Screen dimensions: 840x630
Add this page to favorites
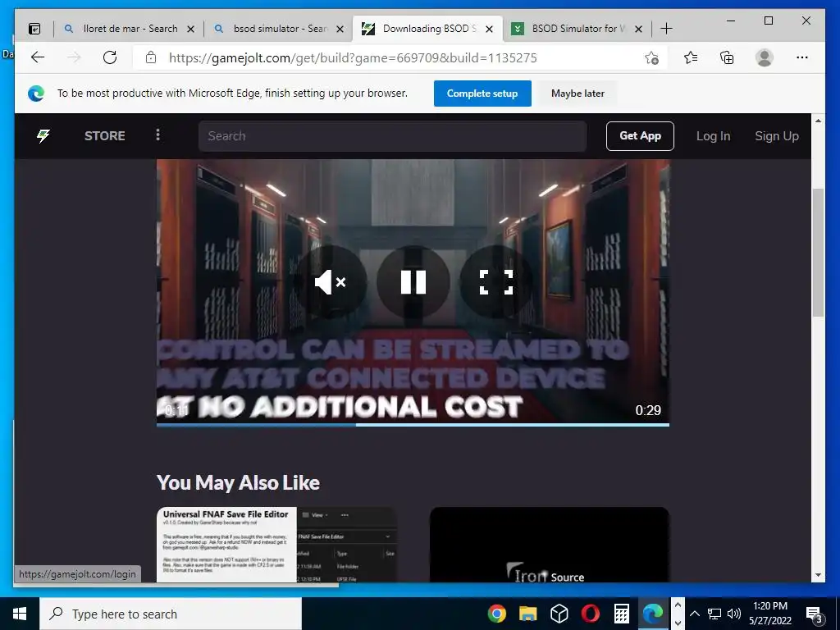(x=651, y=58)
